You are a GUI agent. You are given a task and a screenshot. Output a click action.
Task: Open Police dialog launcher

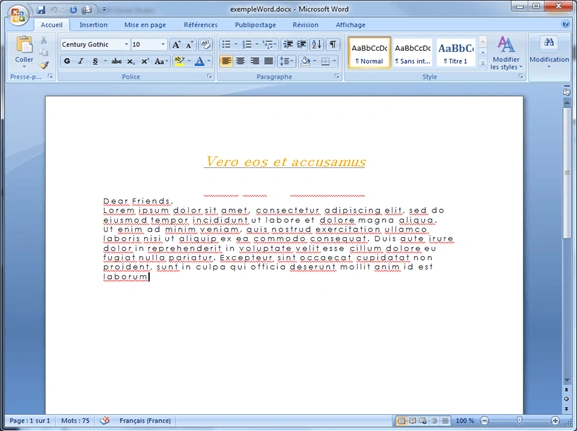point(209,76)
